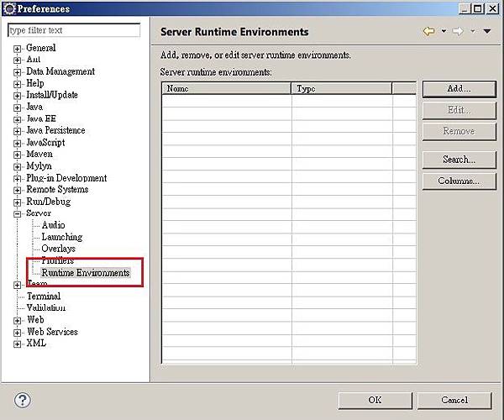Minimize the Preferences window

(x=465, y=8)
